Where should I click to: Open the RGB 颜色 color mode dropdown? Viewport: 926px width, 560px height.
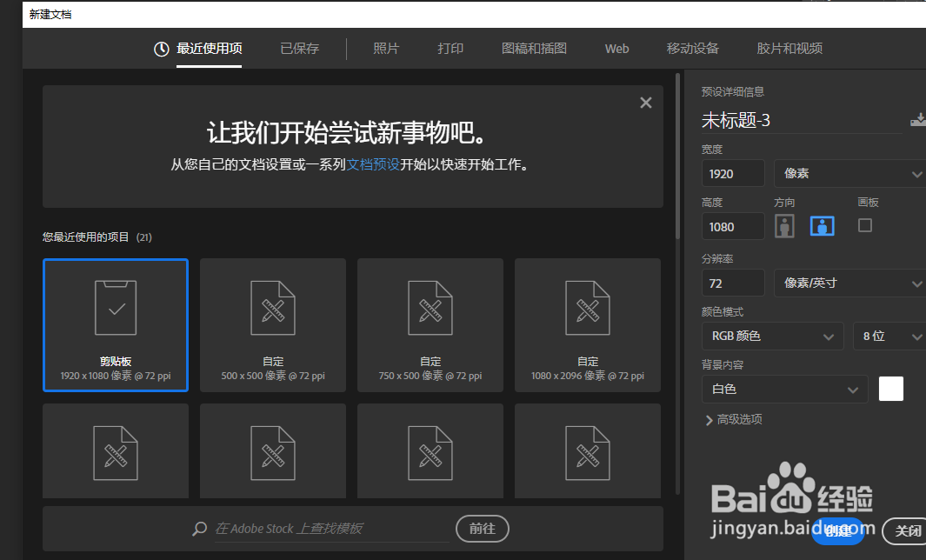click(x=772, y=337)
